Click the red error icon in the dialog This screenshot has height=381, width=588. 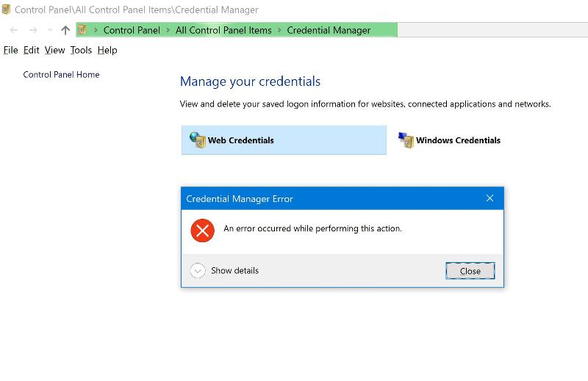(x=202, y=230)
